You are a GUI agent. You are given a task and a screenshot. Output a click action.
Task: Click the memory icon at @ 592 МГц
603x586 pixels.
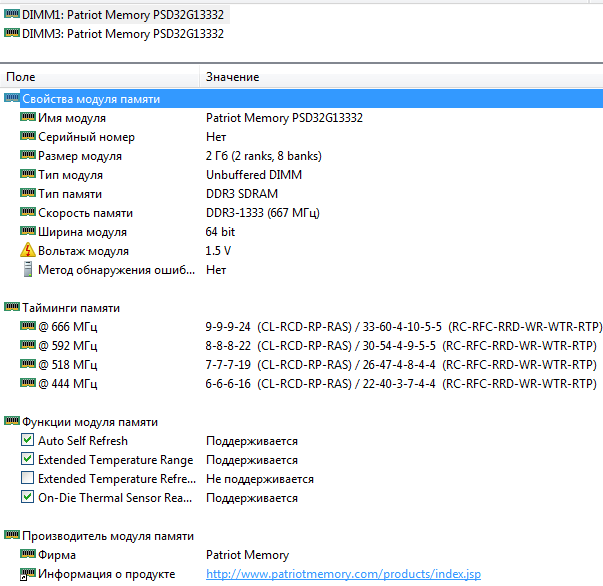[x=28, y=345]
